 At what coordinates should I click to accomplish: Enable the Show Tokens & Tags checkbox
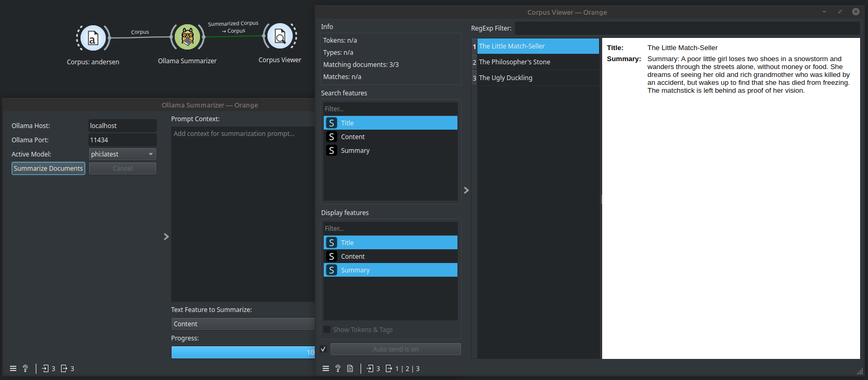327,329
